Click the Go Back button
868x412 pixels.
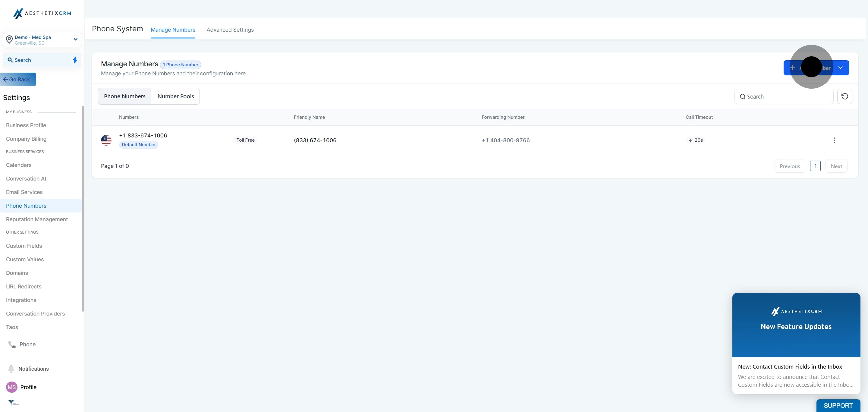18,80
